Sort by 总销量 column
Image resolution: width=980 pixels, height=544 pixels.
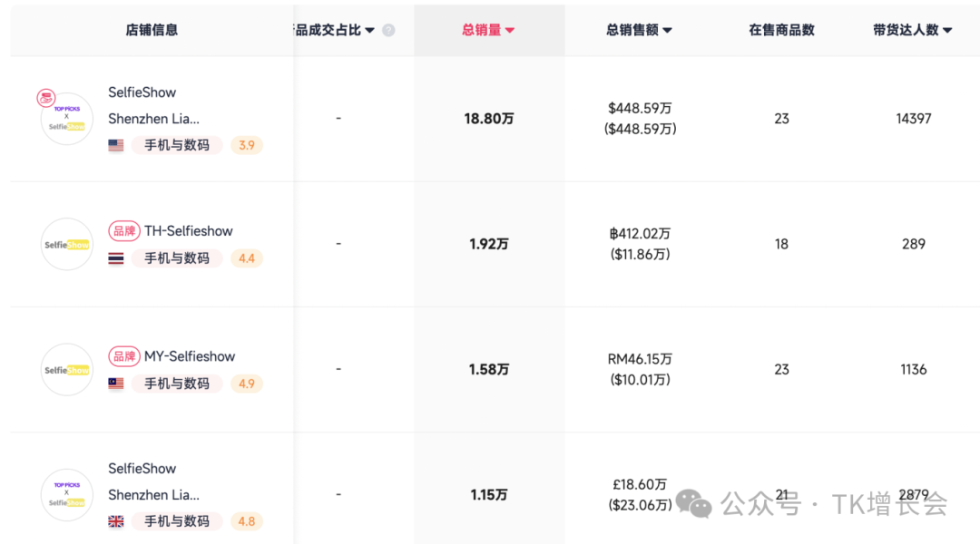coord(488,30)
